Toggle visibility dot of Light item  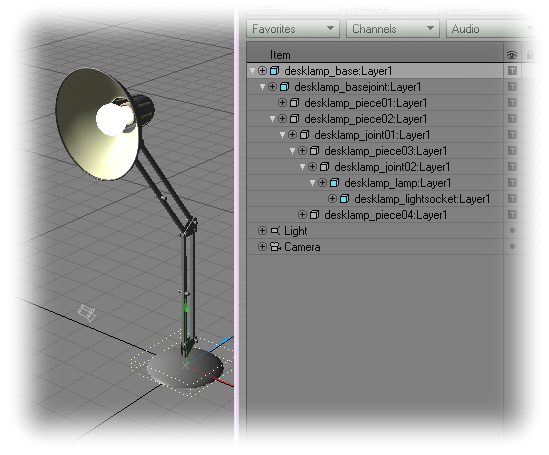512,230
